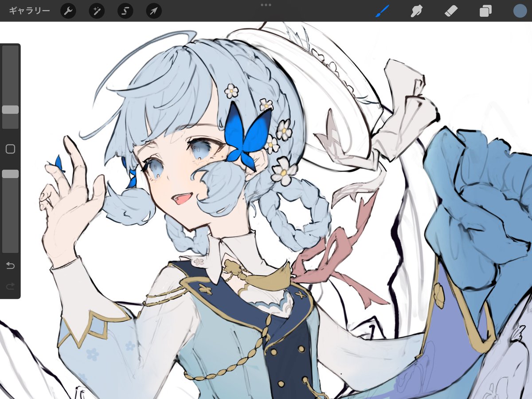
Task: Select the Smudge finger tool
Action: click(x=416, y=11)
